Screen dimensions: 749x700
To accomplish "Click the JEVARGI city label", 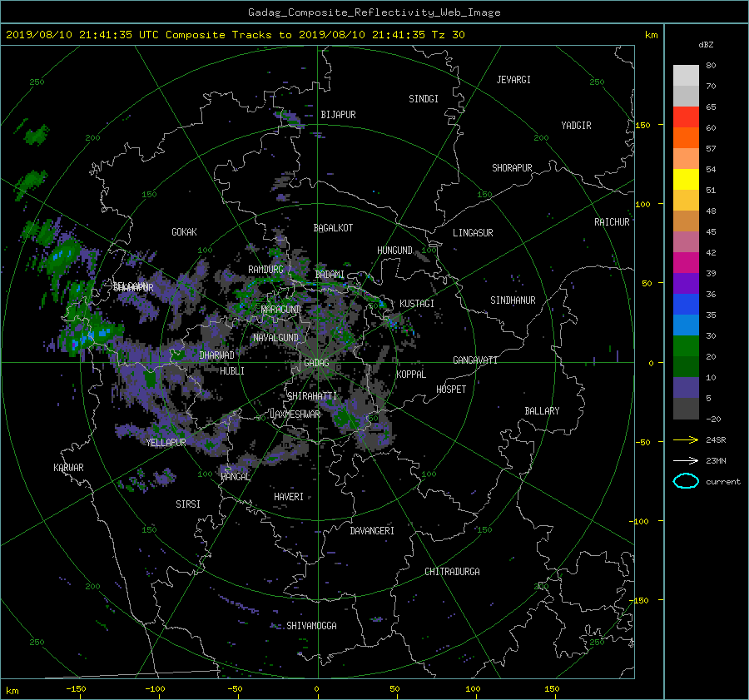I will [x=513, y=80].
